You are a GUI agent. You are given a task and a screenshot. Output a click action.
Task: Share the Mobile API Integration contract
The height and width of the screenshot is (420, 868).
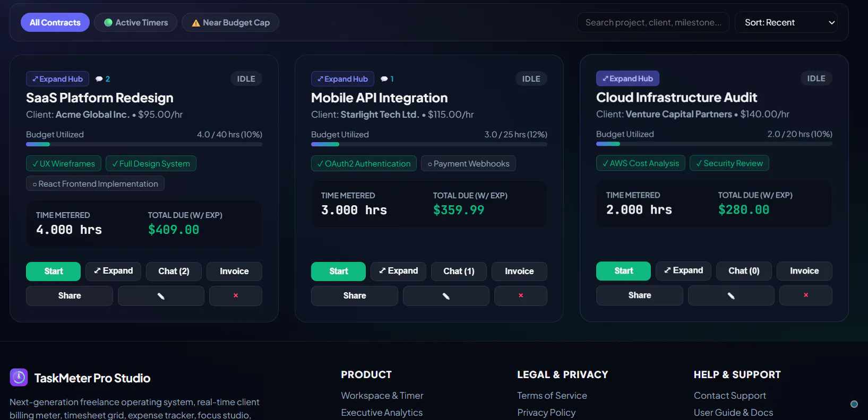click(x=355, y=296)
